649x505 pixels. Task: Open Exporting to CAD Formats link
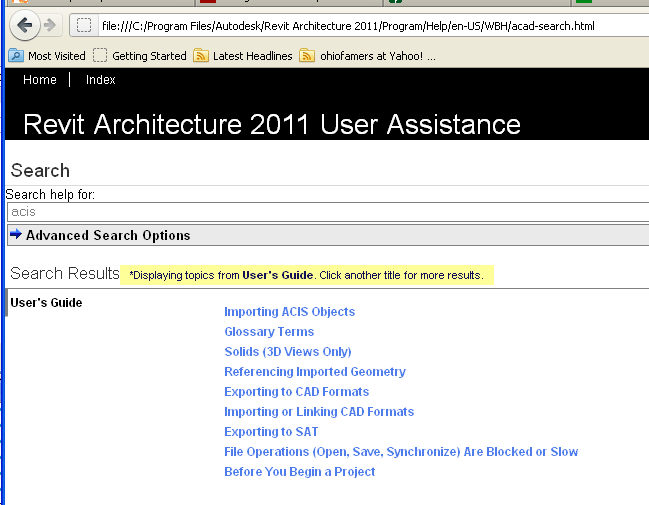coord(296,392)
